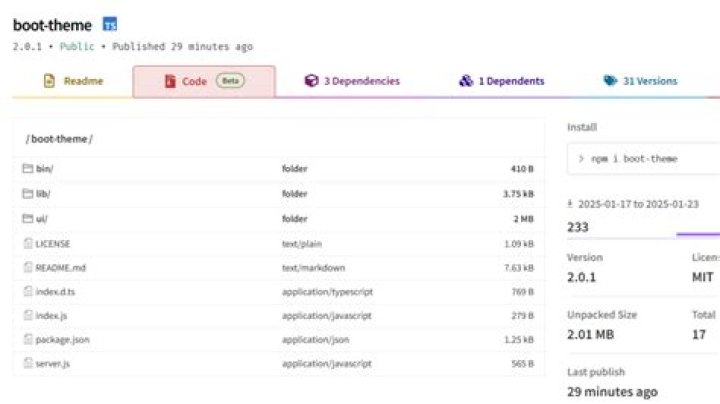Click the weekly downloads arrow icon
Image resolution: width=720 pixels, height=404 pixels.
click(x=570, y=203)
